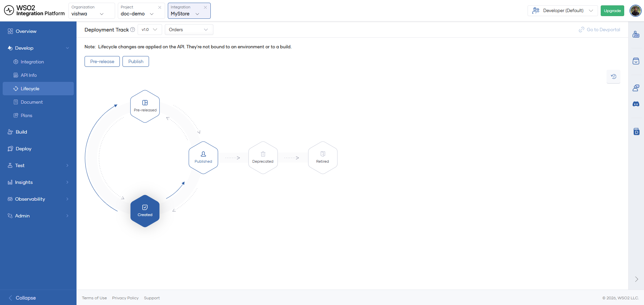Open the Plans sidebar item
The height and width of the screenshot is (305, 644).
click(38, 115)
